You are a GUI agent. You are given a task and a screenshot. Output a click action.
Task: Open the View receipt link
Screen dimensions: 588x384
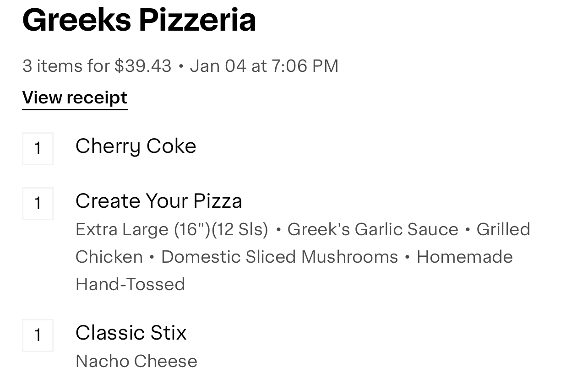point(75,98)
